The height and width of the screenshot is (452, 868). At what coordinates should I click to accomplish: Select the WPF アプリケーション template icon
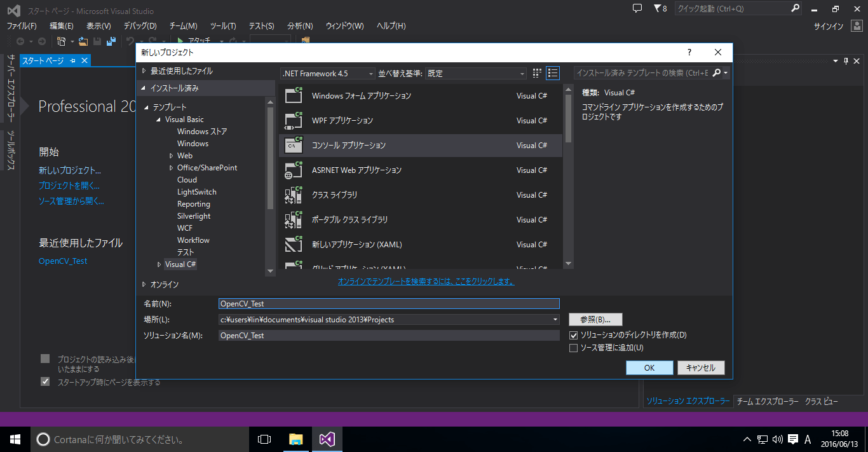[293, 120]
